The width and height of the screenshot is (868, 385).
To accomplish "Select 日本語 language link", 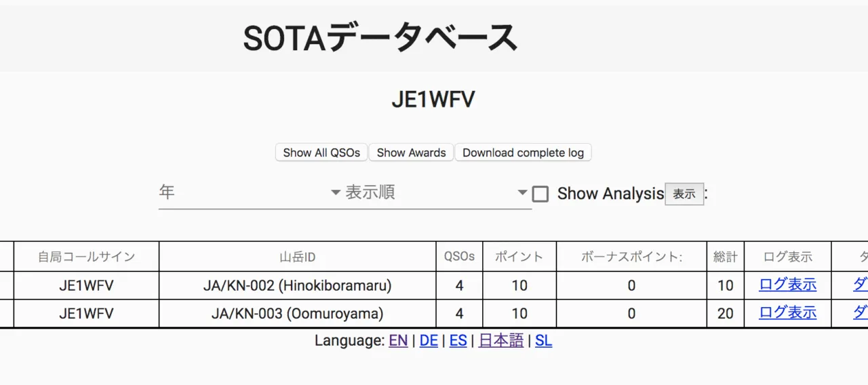I will (501, 340).
